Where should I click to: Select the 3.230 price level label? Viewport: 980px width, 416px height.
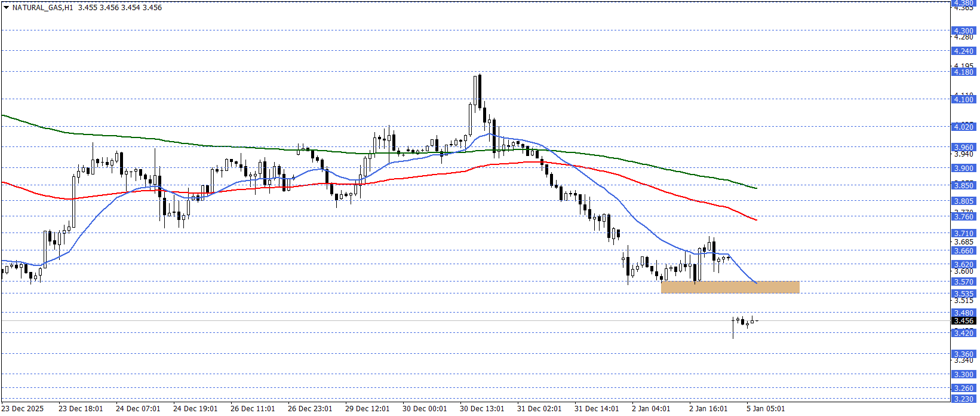[x=963, y=399]
